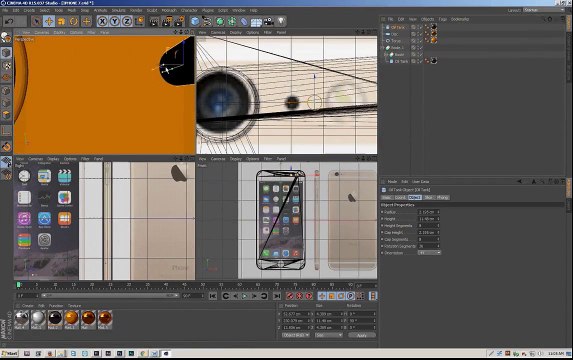This screenshot has height=360, width=573.
Task: Switch to the Coord tab in Attributes
Action: click(400, 197)
